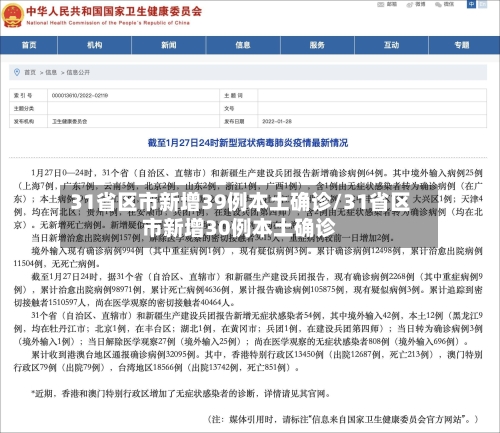Select the publish date 2022-01-28
This screenshot has width=500, height=433.
point(277,122)
